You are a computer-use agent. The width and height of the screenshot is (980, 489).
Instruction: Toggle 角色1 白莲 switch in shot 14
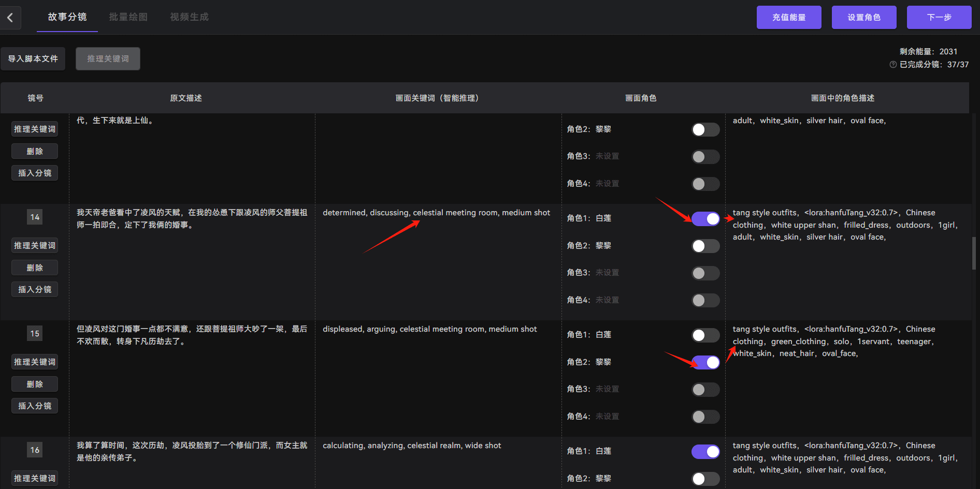(x=705, y=219)
